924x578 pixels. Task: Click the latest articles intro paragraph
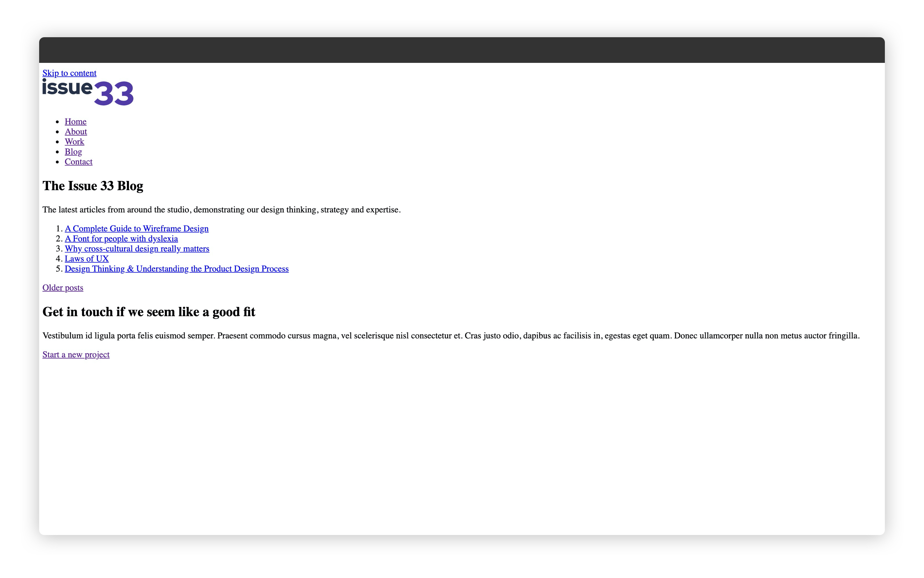click(x=221, y=209)
